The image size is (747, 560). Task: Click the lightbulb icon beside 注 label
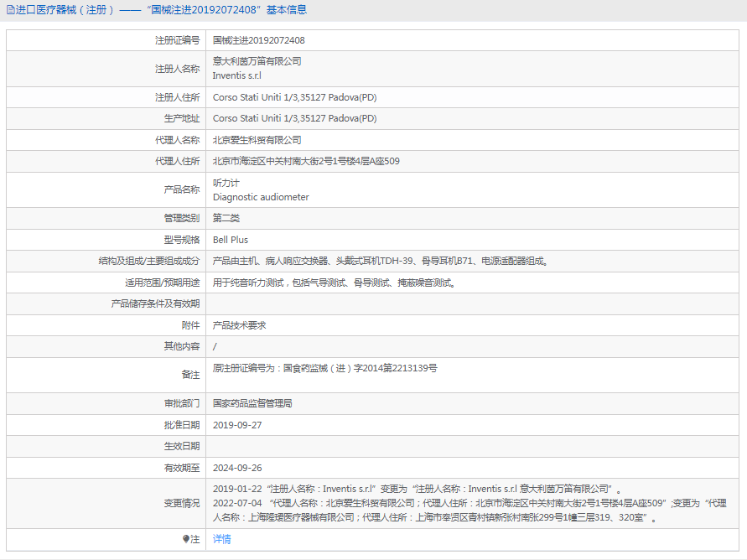pyautogui.click(x=186, y=539)
